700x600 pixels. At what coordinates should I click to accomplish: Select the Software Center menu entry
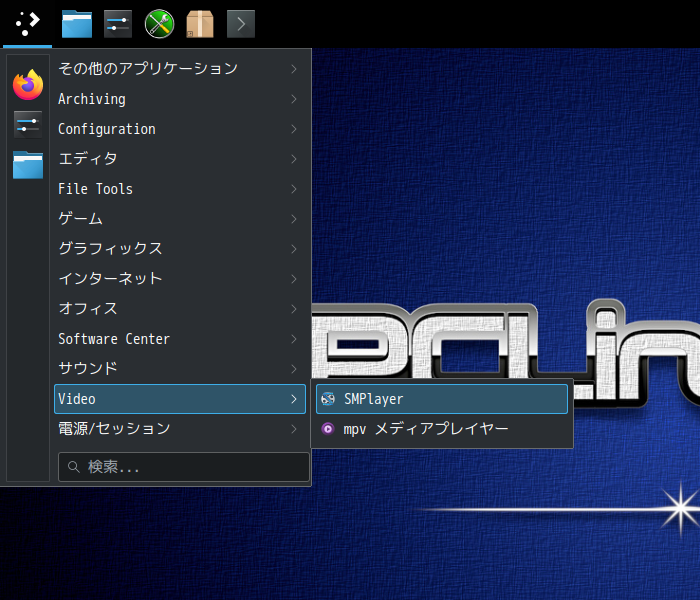(180, 339)
